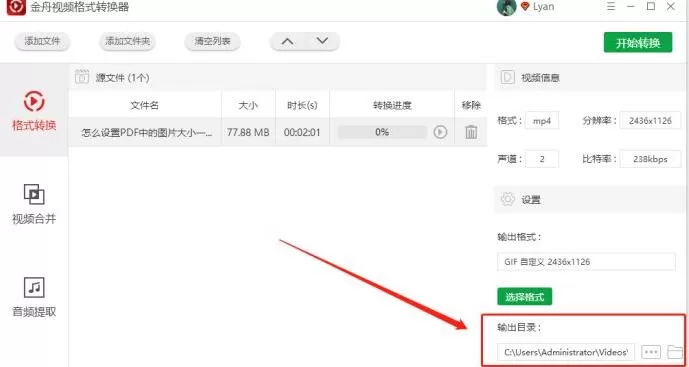Click 添加文件夹 button
Screen dimensions: 689x367
pyautogui.click(x=127, y=42)
